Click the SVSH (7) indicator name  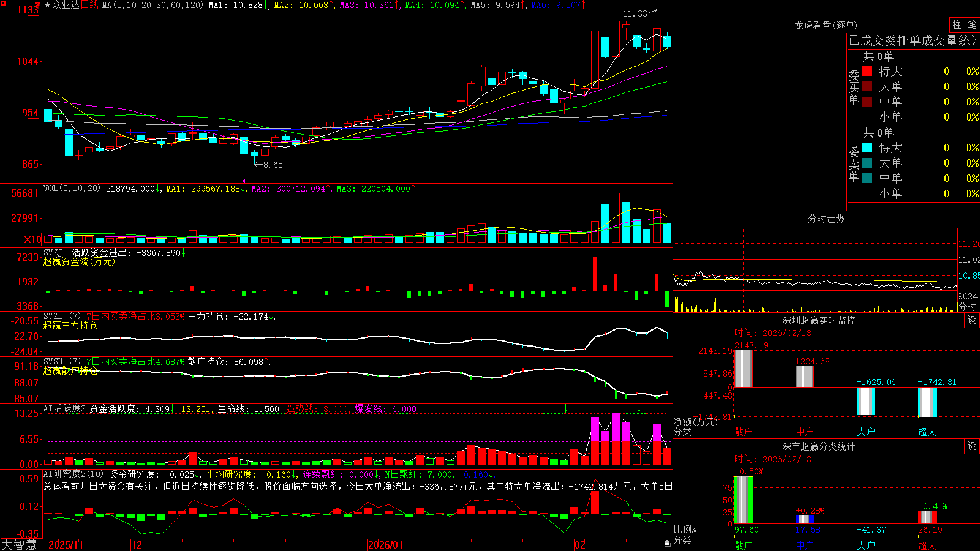tap(62, 362)
